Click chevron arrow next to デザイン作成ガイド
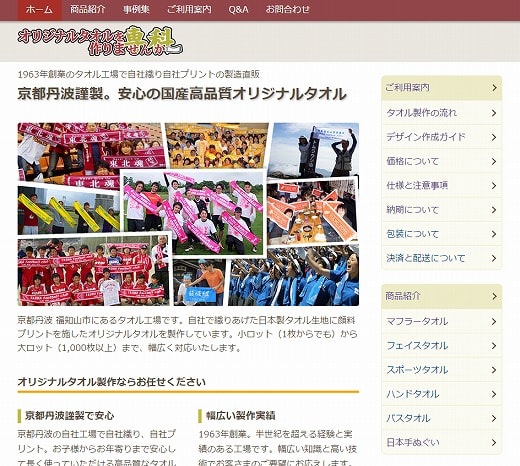This screenshot has height=466, width=520. 494,137
